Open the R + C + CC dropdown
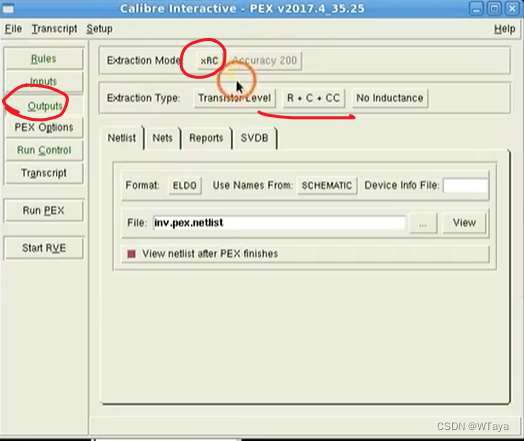524x441 pixels. click(313, 98)
